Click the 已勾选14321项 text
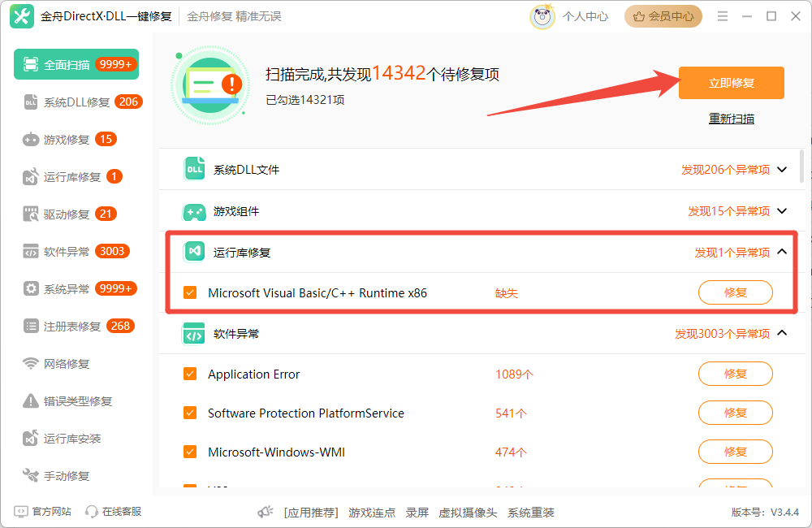Image resolution: width=812 pixels, height=528 pixels. coord(305,100)
